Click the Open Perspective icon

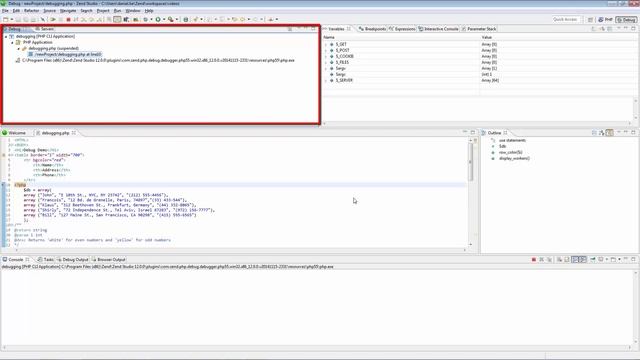coord(590,20)
